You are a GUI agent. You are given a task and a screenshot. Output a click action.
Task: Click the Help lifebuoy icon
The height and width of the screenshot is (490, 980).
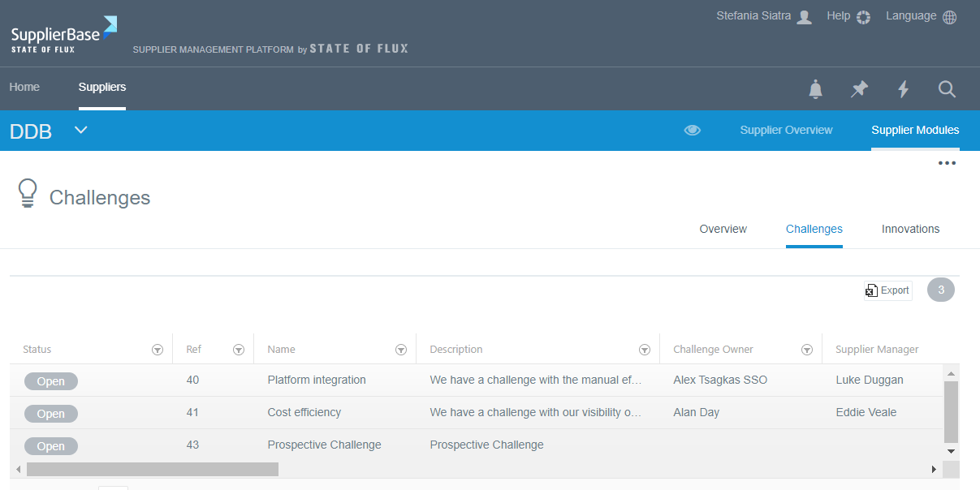pos(863,17)
